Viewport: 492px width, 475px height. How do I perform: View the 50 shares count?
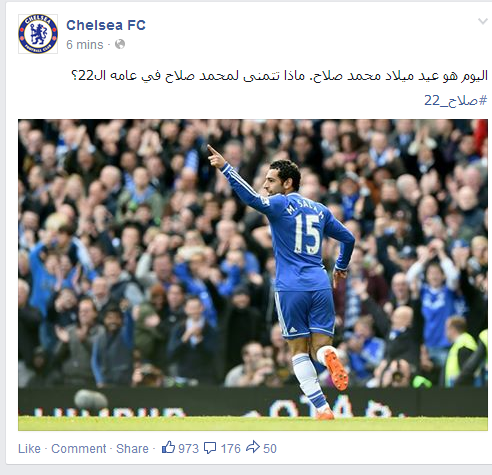coord(270,449)
